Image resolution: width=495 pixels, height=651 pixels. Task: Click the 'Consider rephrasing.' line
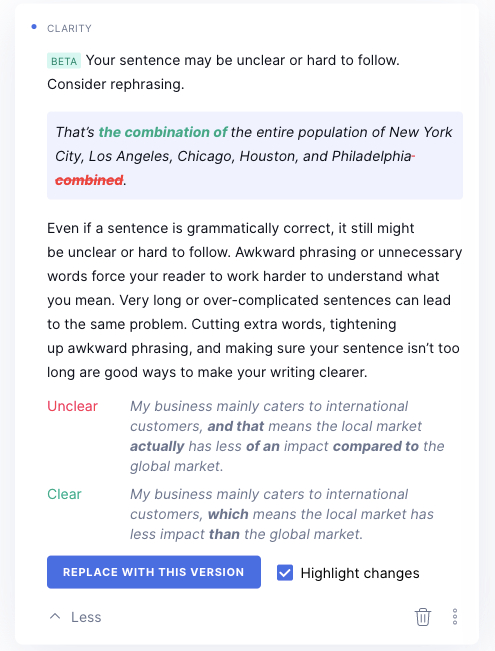pyautogui.click(x=115, y=84)
